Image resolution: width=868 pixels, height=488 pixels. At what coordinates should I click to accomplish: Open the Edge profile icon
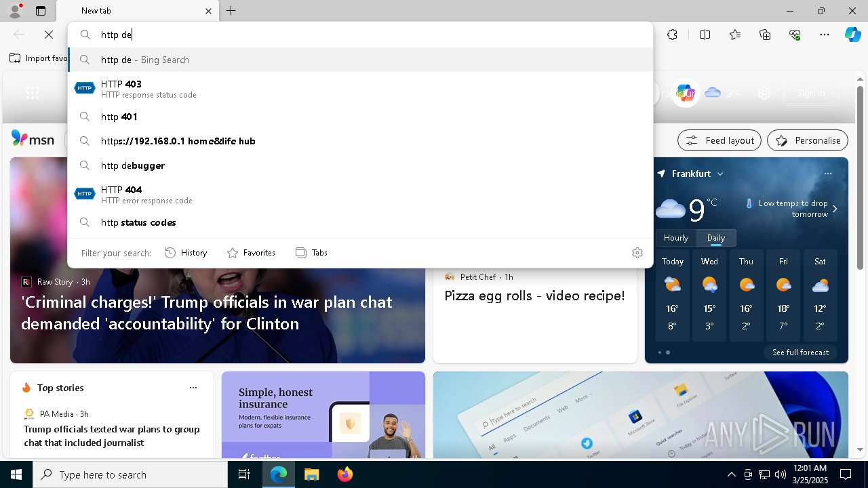tap(15, 11)
